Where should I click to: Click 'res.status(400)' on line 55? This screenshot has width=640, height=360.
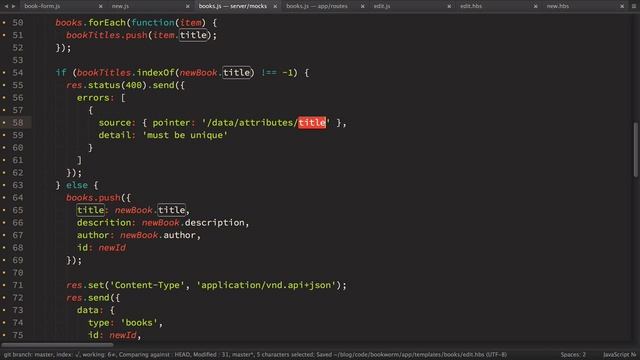[106, 85]
